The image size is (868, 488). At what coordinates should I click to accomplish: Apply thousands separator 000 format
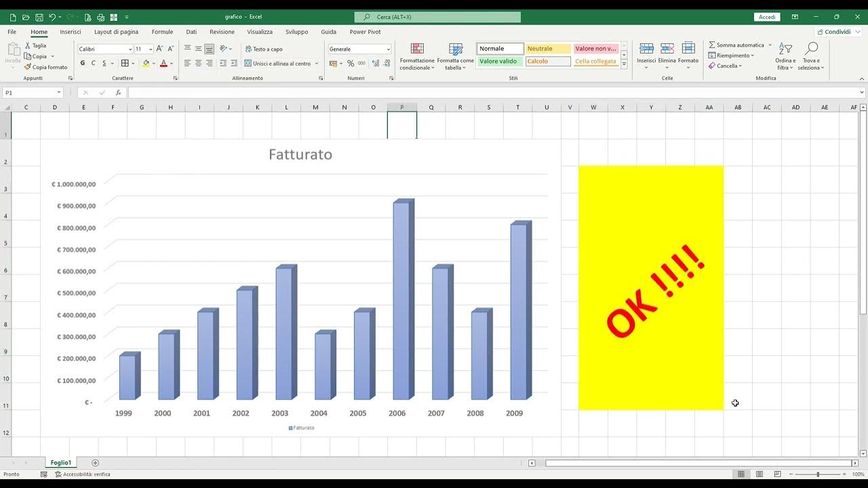pos(361,63)
